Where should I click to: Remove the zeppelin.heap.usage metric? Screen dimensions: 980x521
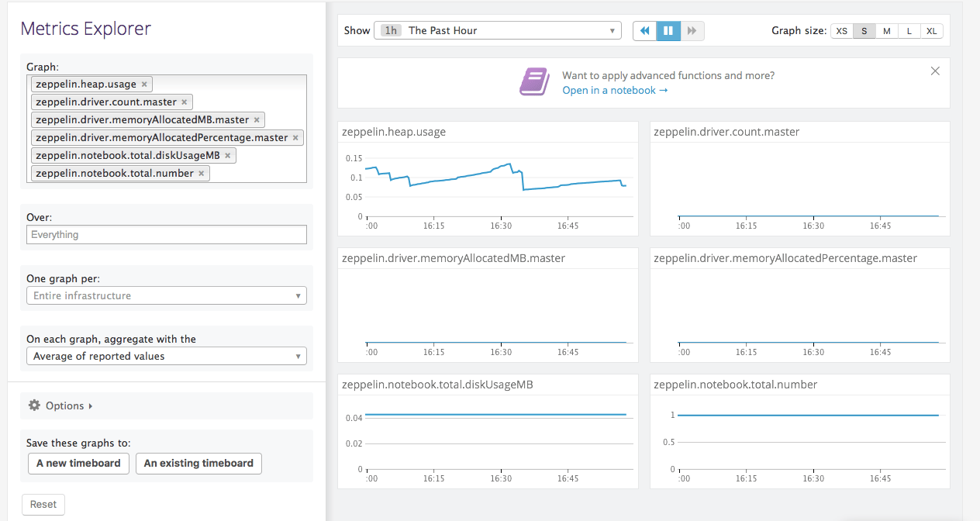pyautogui.click(x=144, y=84)
